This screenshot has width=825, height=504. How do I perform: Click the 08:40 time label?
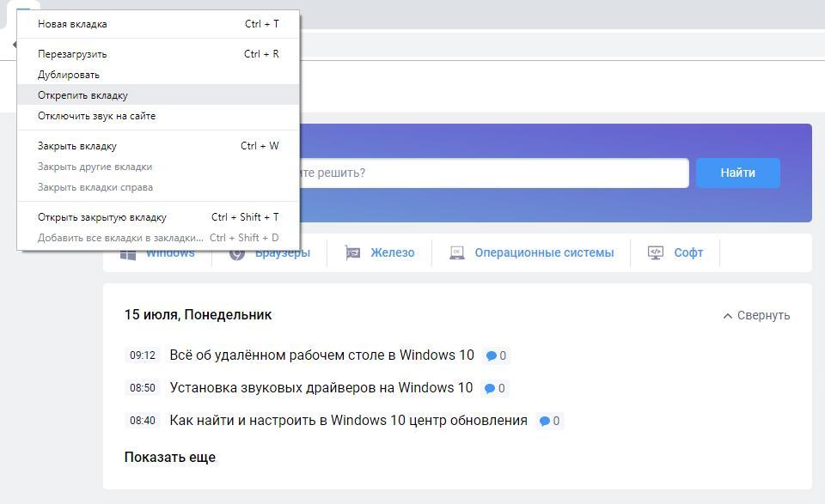[143, 421]
